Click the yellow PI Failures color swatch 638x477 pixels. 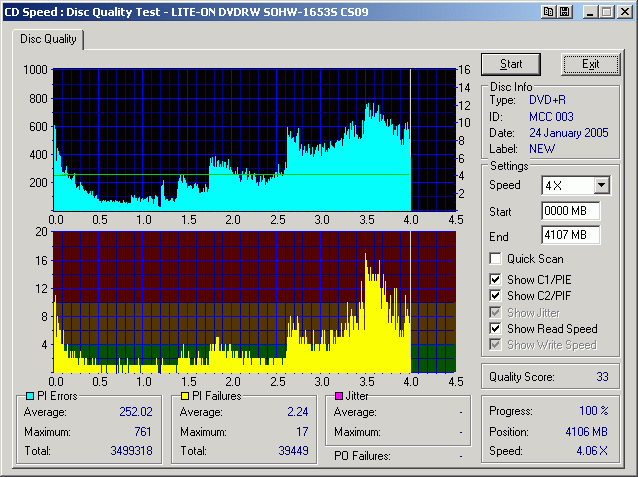tap(185, 396)
